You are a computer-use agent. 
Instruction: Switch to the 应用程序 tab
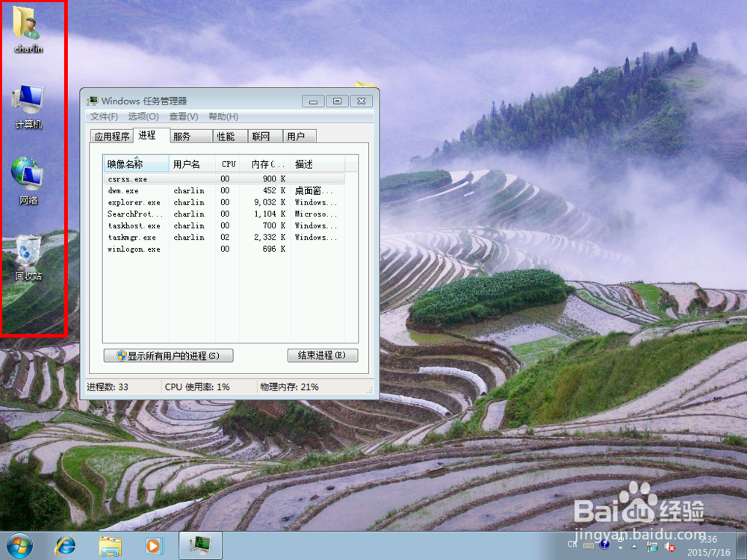pyautogui.click(x=112, y=136)
